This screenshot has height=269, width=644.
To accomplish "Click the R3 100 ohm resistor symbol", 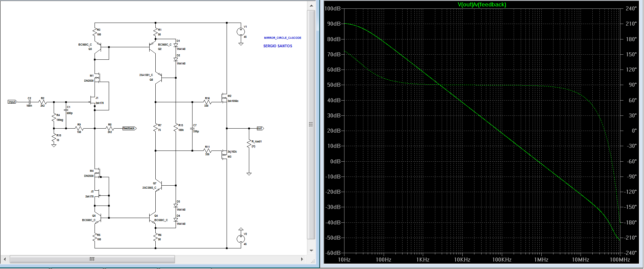I will point(95,32).
